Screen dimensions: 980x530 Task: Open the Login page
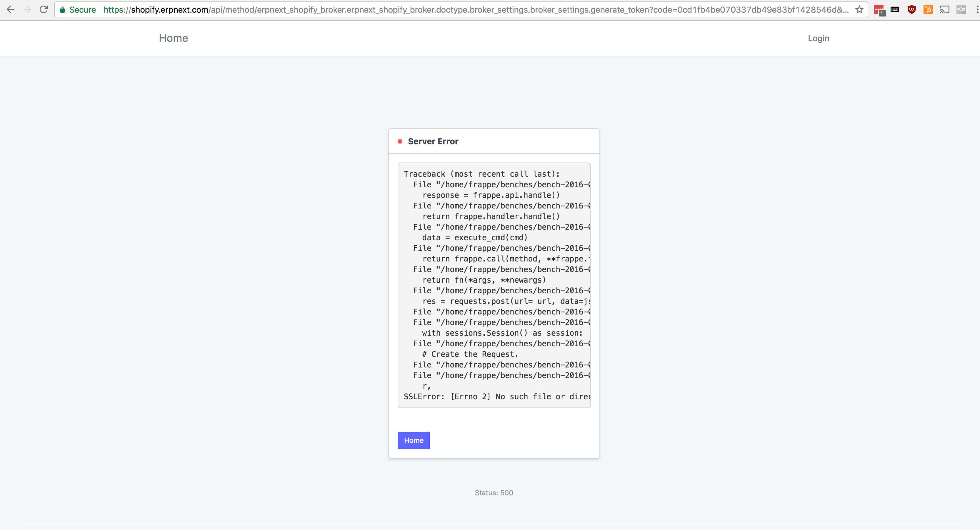coord(818,38)
